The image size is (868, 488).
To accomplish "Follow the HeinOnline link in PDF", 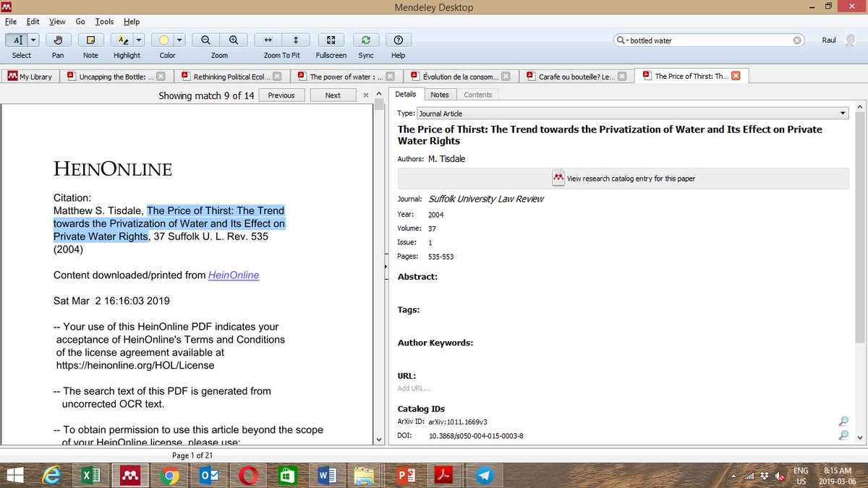I will (234, 275).
